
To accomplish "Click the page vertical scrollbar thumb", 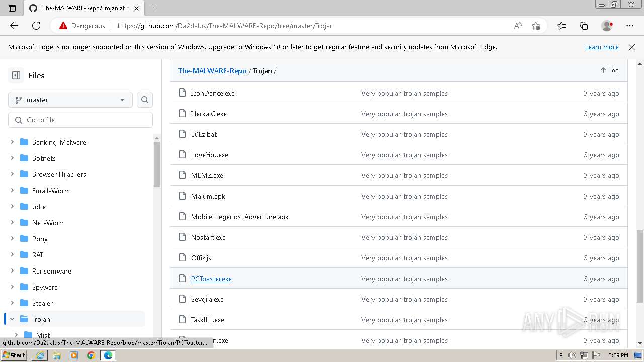I will point(640,266).
